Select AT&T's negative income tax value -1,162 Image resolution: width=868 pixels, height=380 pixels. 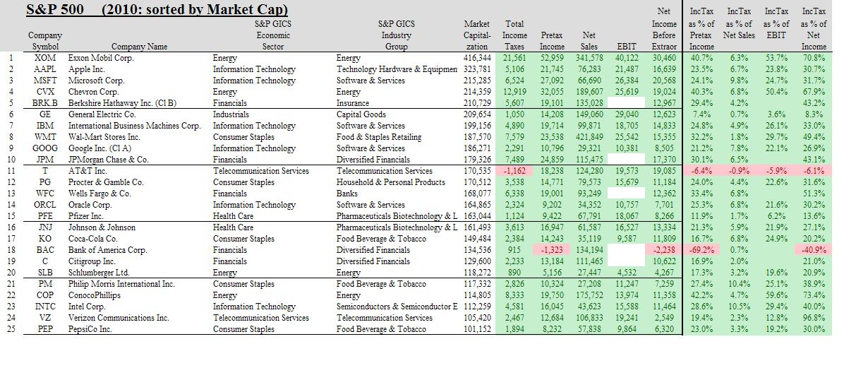[x=514, y=171]
